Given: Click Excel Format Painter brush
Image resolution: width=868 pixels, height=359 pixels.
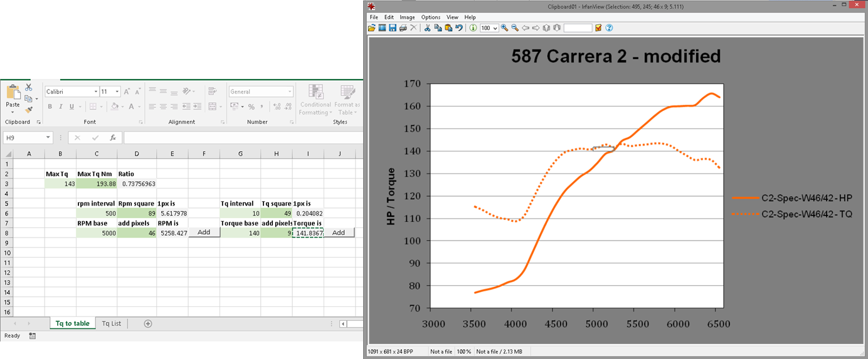Looking at the screenshot, I should tap(29, 110).
